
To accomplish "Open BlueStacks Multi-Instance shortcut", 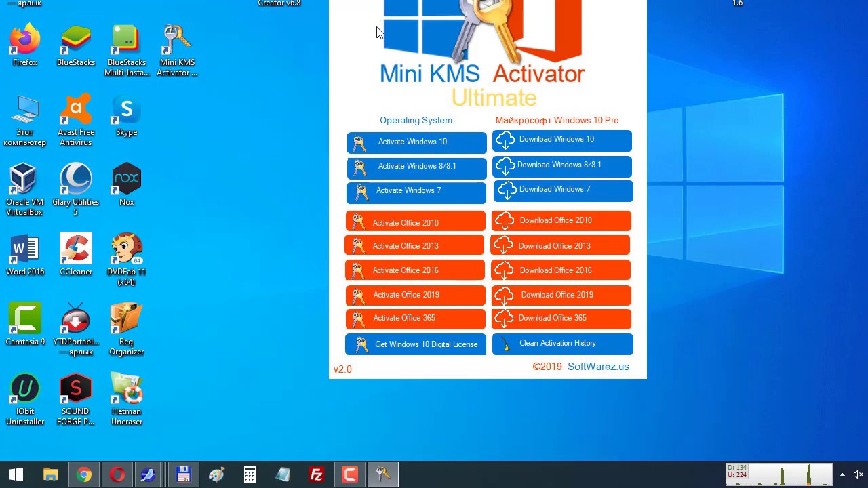I will (x=127, y=51).
